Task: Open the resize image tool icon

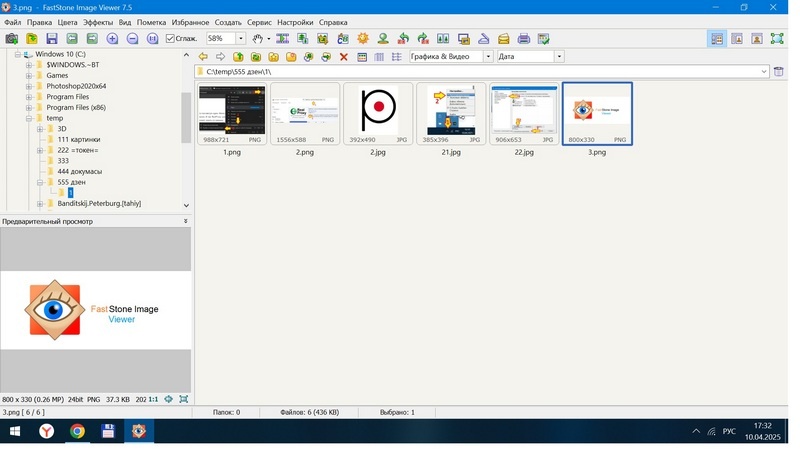Action: point(303,39)
